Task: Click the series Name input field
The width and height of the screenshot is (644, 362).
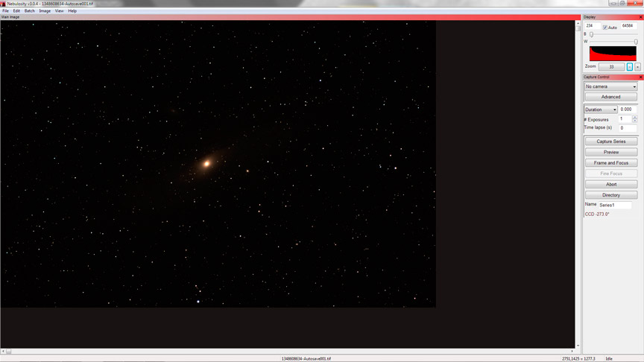Action: [x=615, y=205]
